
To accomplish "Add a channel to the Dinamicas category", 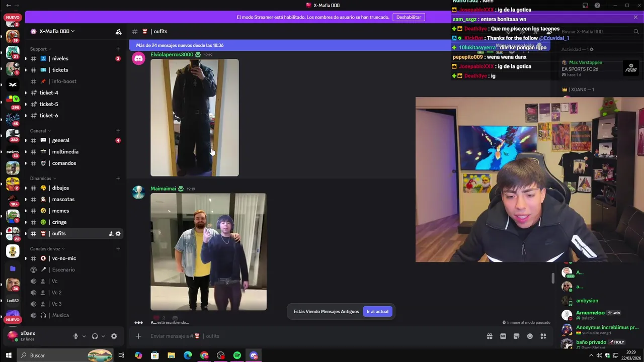I will tap(118, 178).
